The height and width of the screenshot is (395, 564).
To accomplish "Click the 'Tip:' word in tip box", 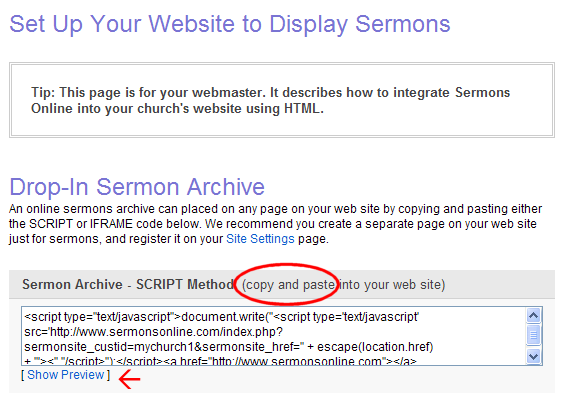I will pyautogui.click(x=43, y=92).
